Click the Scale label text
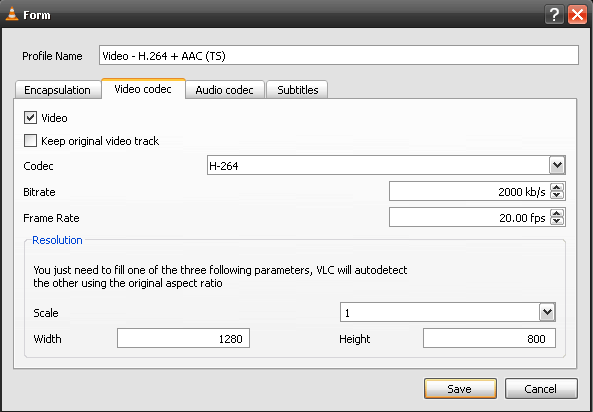Image resolution: width=593 pixels, height=412 pixels. (x=46, y=313)
